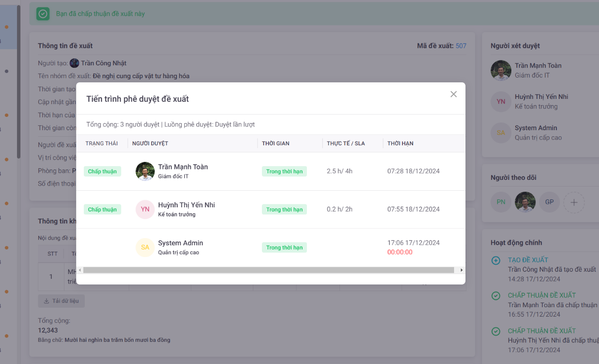
Task: Click the Thời hạn column header
Action: 400,143
